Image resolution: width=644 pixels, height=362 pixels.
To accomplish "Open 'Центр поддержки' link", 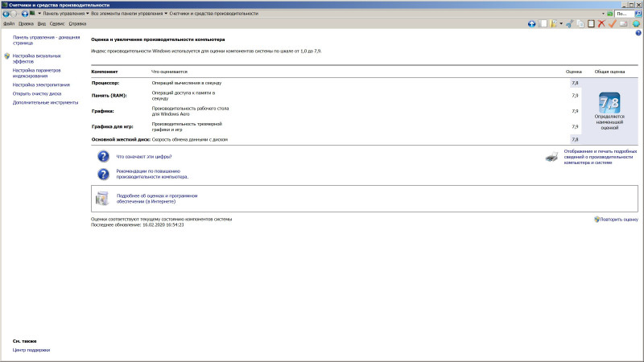I will click(31, 350).
